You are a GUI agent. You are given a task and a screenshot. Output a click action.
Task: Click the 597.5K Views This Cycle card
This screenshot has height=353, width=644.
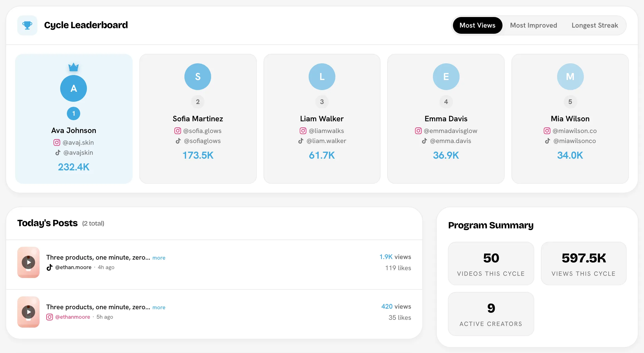(x=584, y=263)
